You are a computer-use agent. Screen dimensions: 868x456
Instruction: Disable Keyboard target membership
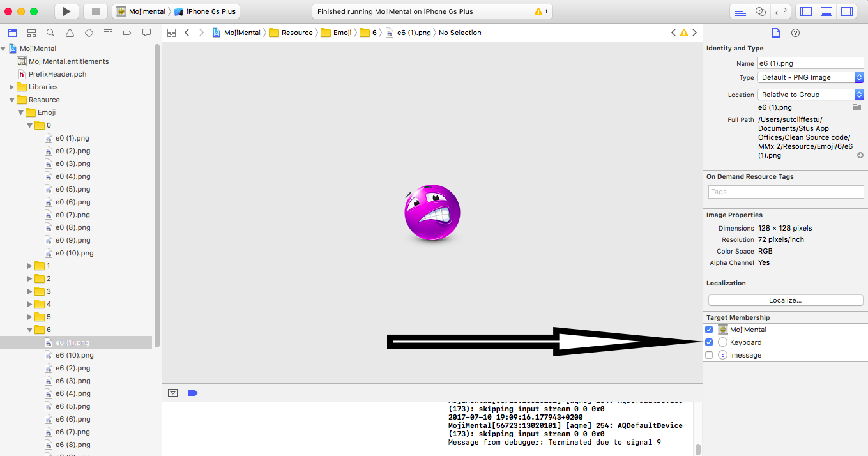tap(708, 342)
